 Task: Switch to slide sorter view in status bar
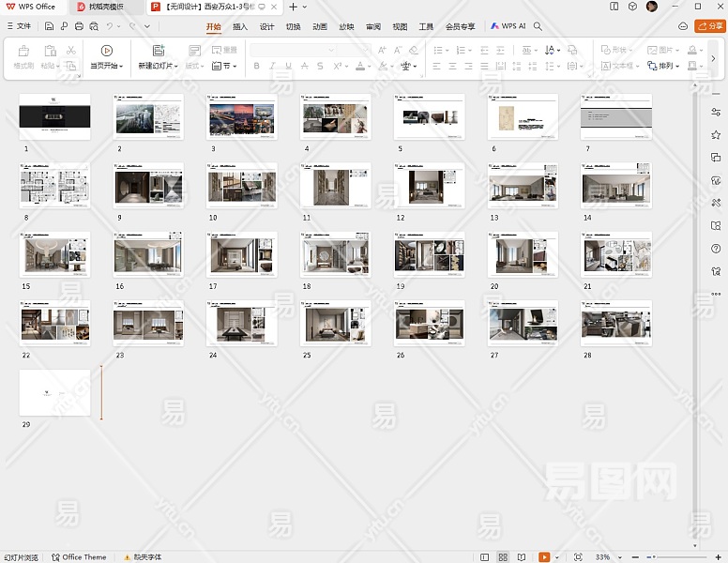tap(503, 557)
